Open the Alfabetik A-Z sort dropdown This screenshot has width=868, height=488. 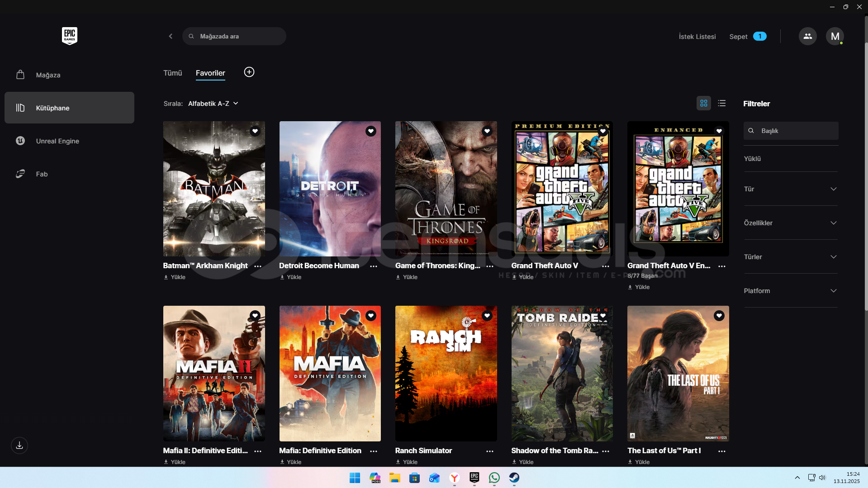click(x=213, y=104)
